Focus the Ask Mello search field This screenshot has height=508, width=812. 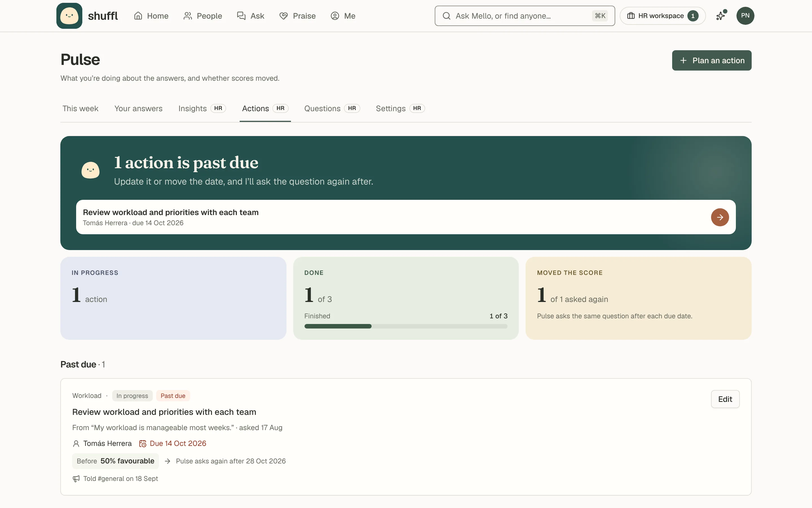coord(525,16)
